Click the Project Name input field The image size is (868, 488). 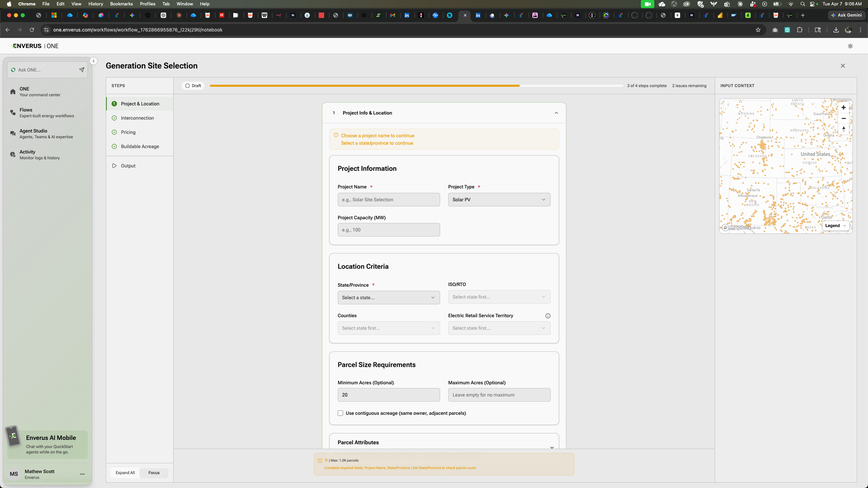389,200
